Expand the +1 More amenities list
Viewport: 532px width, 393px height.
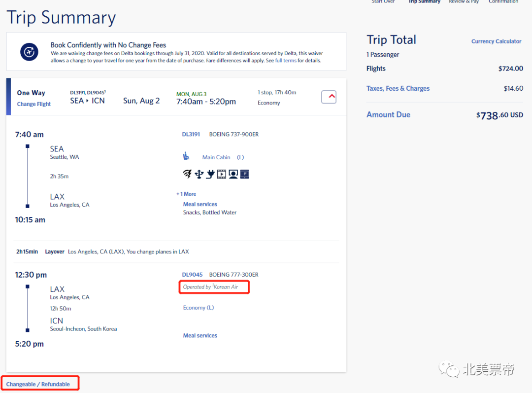tap(186, 194)
